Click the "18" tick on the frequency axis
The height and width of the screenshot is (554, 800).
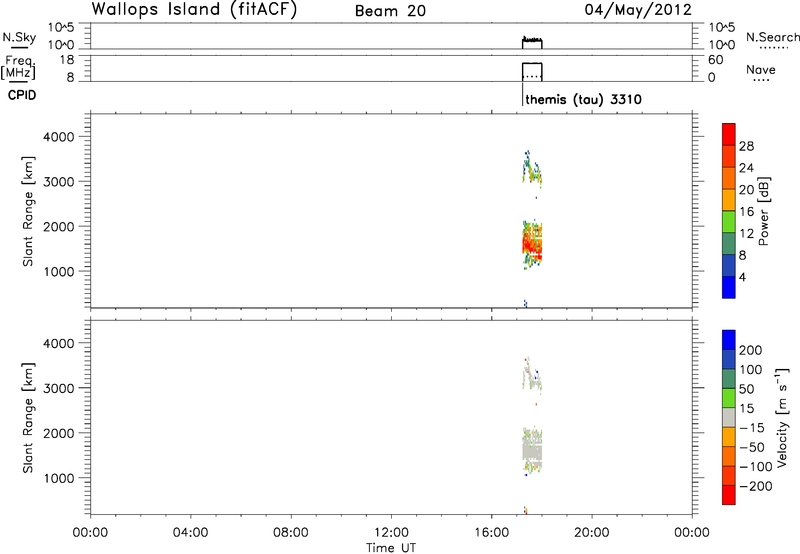pyautogui.click(x=67, y=60)
